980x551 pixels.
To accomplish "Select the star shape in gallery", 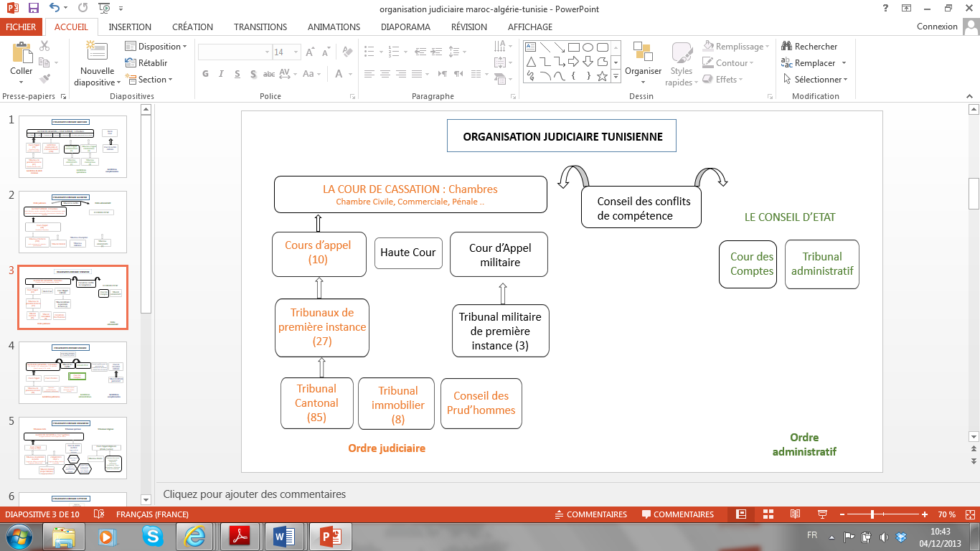I will pyautogui.click(x=603, y=76).
